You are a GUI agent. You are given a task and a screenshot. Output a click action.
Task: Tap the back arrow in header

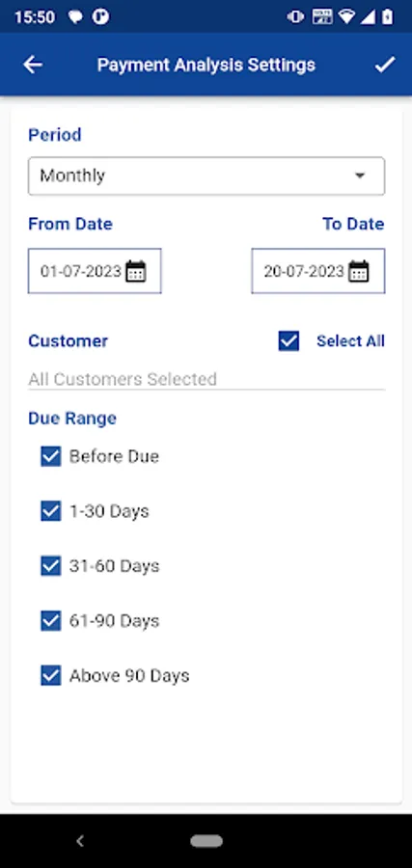click(33, 65)
